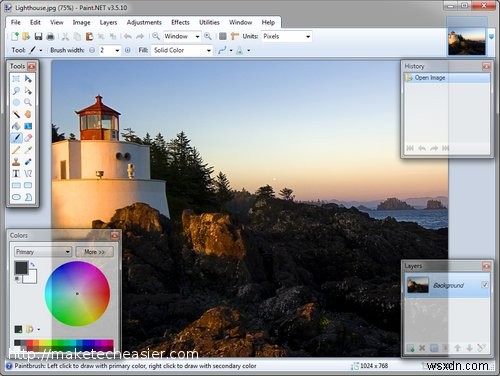Viewport: 500px width, 376px height.
Task: Open the Tool chooser dropdown arrow
Action: (x=41, y=51)
